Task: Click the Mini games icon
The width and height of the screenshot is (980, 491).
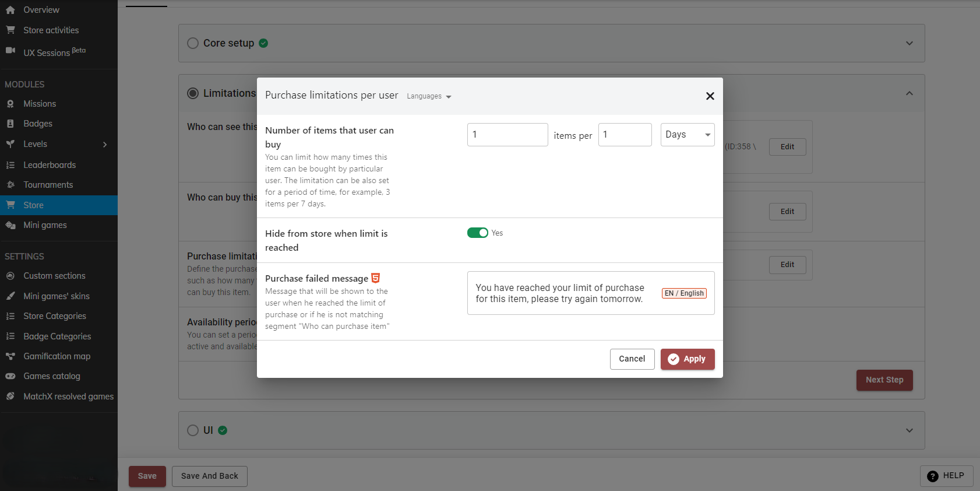Action: click(10, 225)
